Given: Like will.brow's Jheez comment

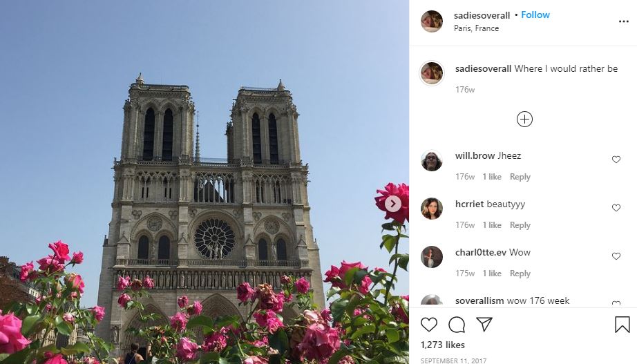Looking at the screenshot, I should click(616, 160).
